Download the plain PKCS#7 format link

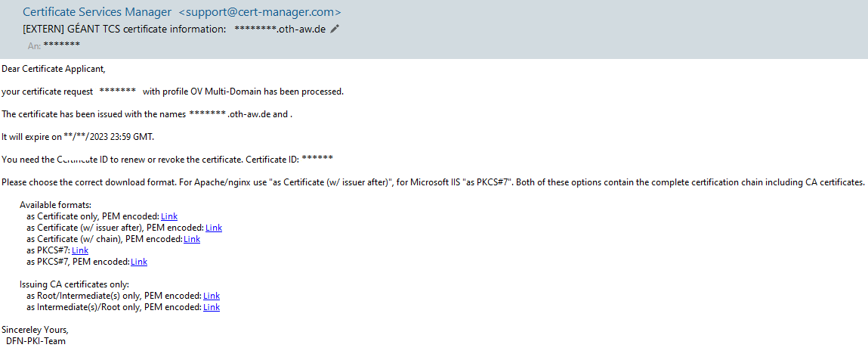(80, 250)
